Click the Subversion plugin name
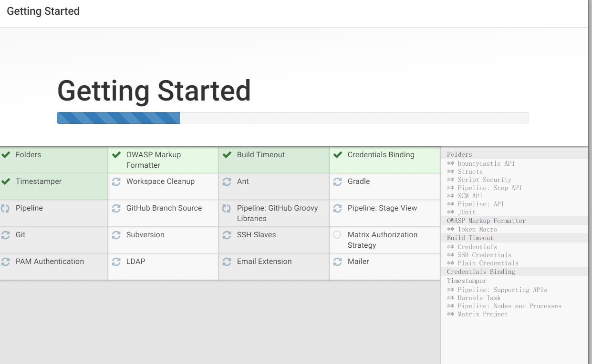The height and width of the screenshot is (364, 592). pyautogui.click(x=145, y=235)
